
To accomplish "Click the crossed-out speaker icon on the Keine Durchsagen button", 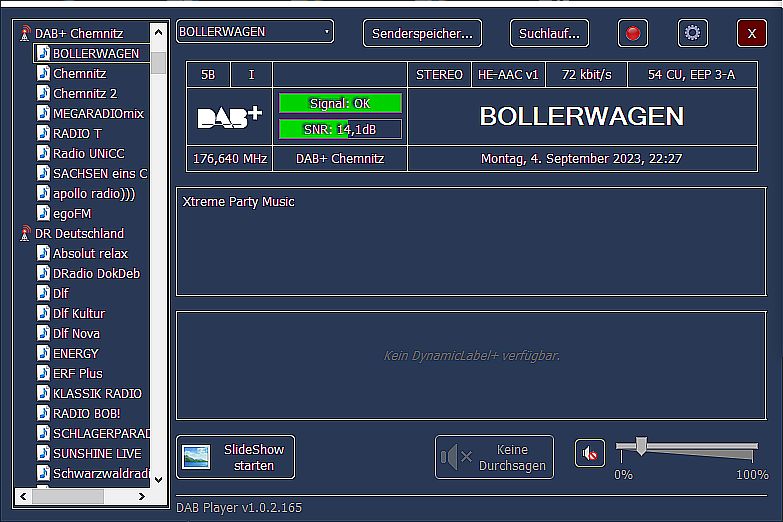I will 456,457.
